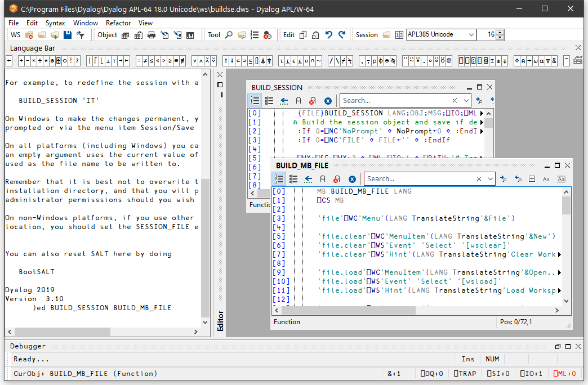
Task: Expand the BUILD_SESSION search history dropdown
Action: (x=466, y=101)
